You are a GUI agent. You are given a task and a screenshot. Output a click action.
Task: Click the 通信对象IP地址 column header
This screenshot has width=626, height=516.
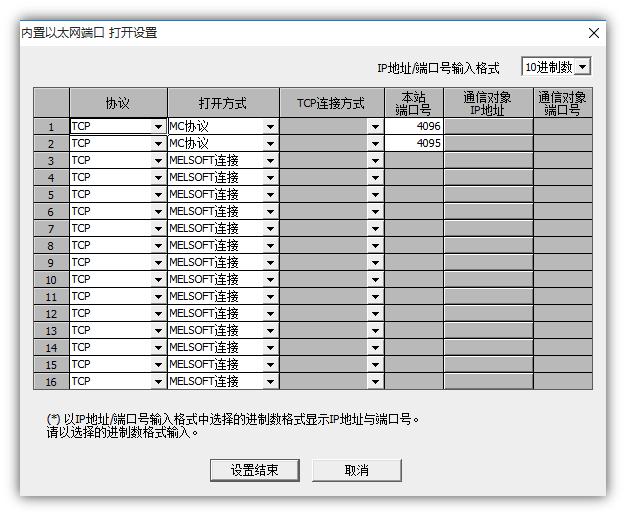[489, 103]
